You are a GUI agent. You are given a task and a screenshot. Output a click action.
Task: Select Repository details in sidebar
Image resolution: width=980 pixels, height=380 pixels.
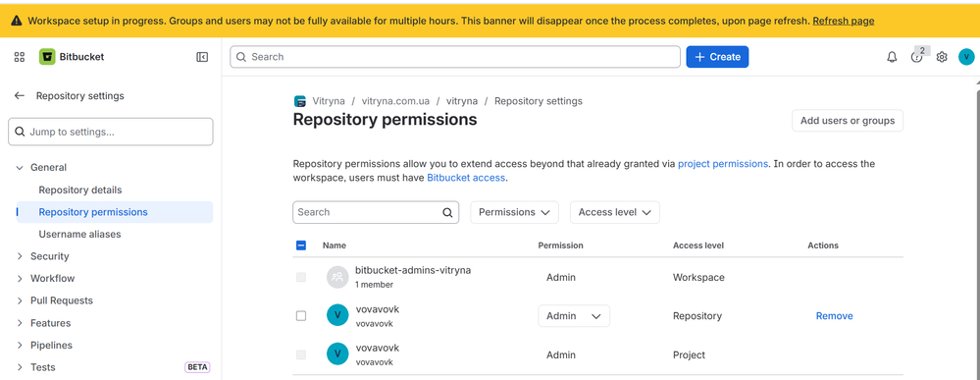(80, 190)
